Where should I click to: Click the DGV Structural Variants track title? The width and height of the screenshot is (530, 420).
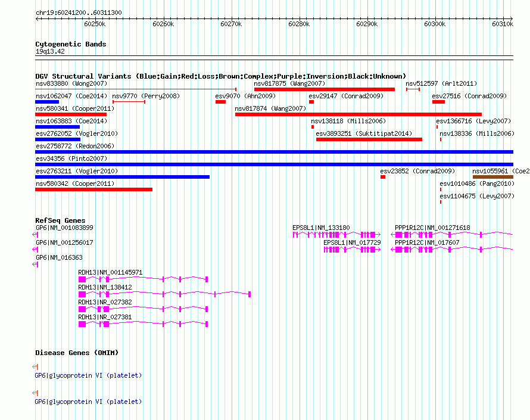[221, 76]
